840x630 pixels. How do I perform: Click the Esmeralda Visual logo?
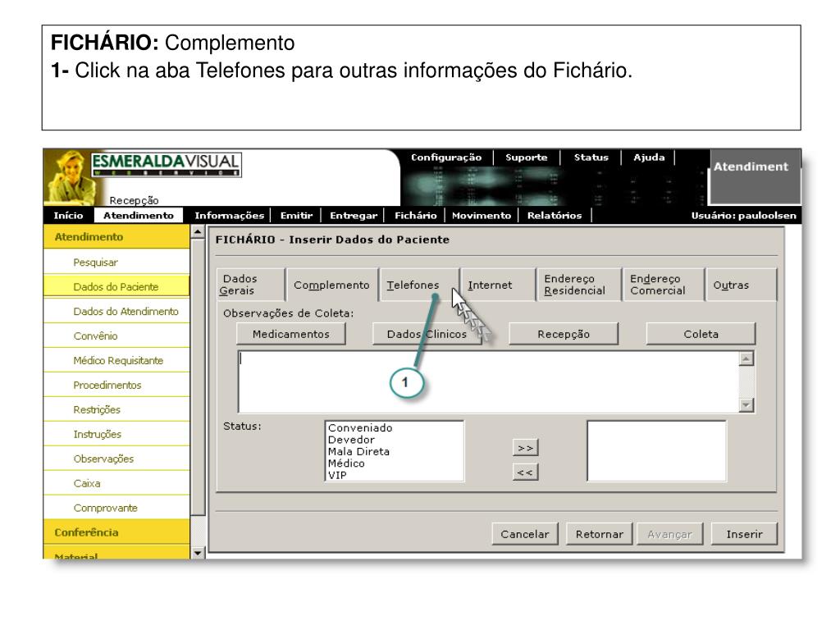[166, 164]
